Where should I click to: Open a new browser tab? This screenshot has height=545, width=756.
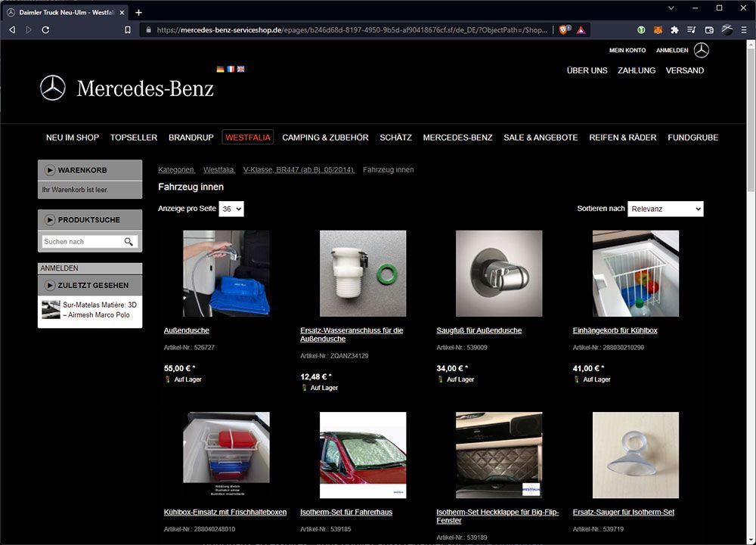coord(138,13)
